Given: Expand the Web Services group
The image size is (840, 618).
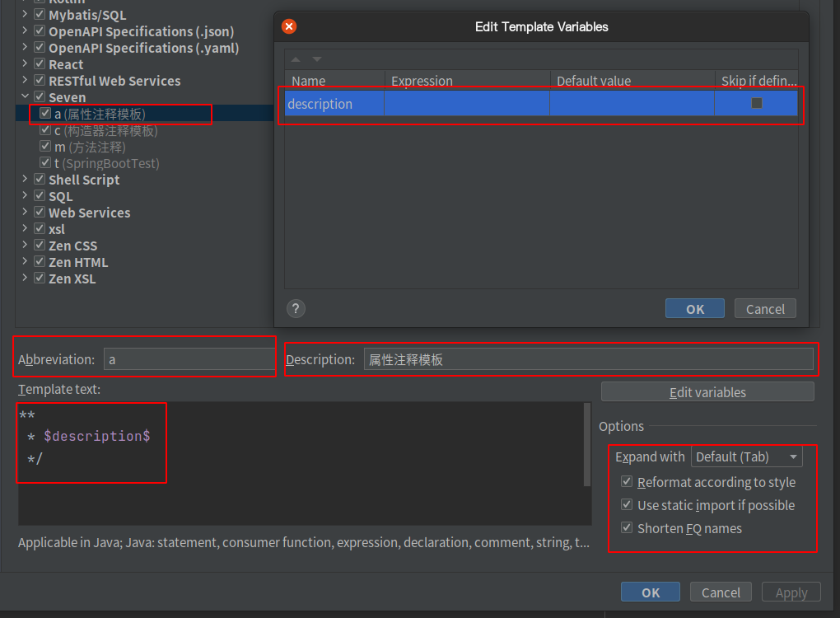Looking at the screenshot, I should [25, 213].
